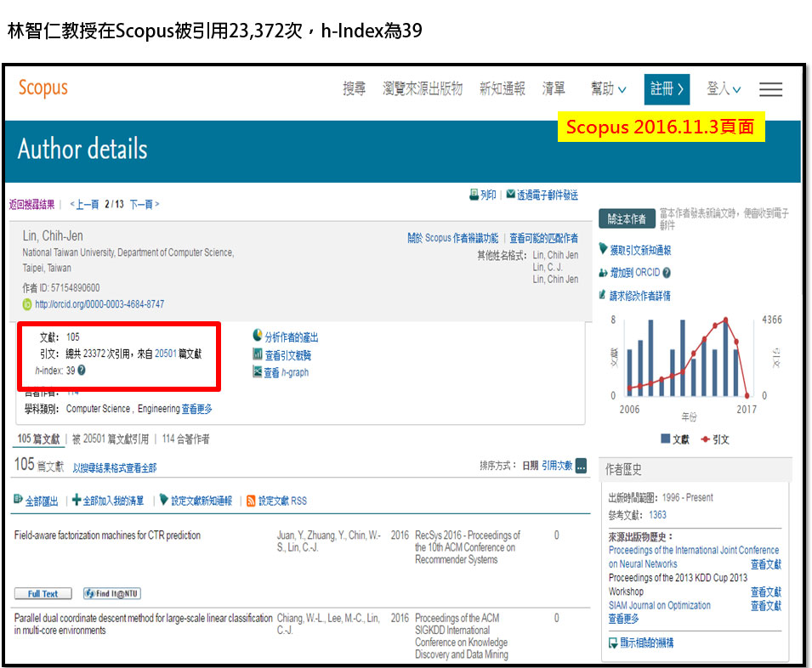
Task: Sort documents by 引用次數 citations
Action: pyautogui.click(x=557, y=466)
